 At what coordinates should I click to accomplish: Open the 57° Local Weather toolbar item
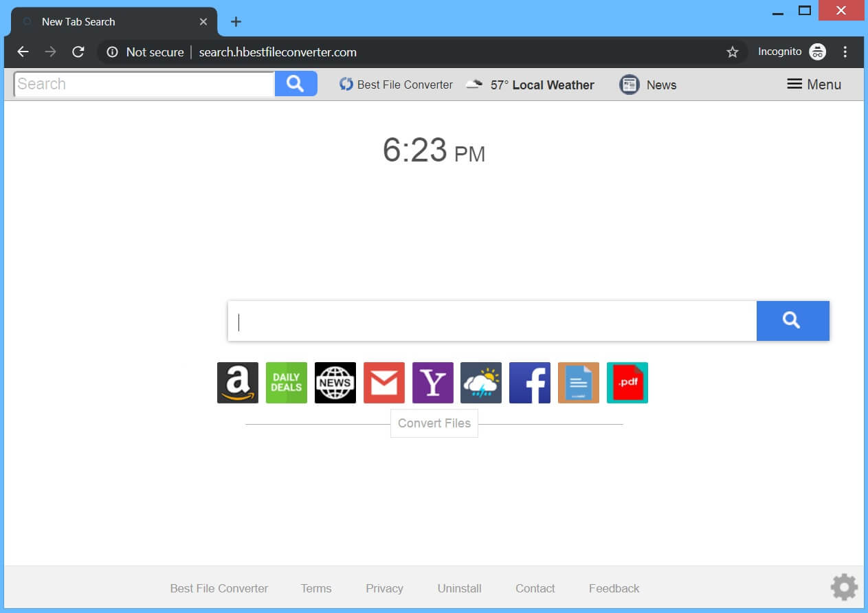coord(530,85)
